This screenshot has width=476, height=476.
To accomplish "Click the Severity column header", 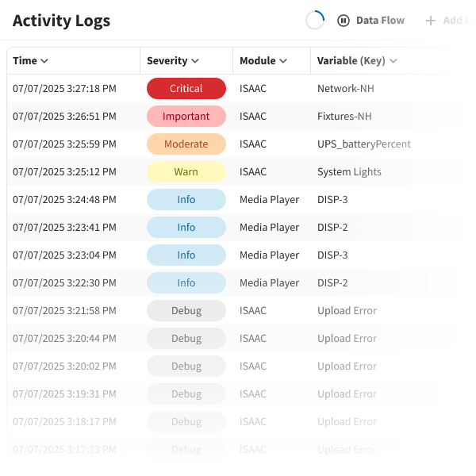I will click(186, 61).
